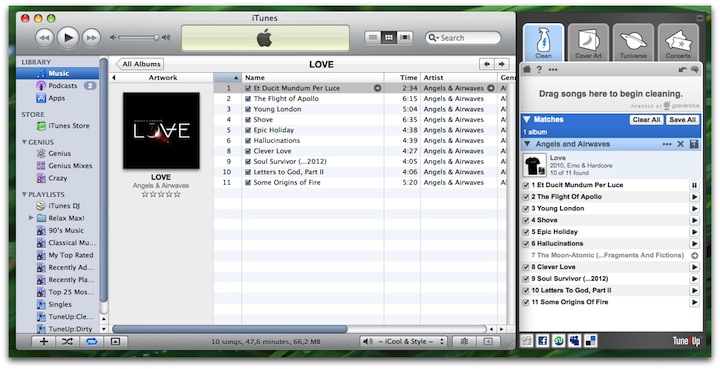Click Save All matches

[x=683, y=120]
